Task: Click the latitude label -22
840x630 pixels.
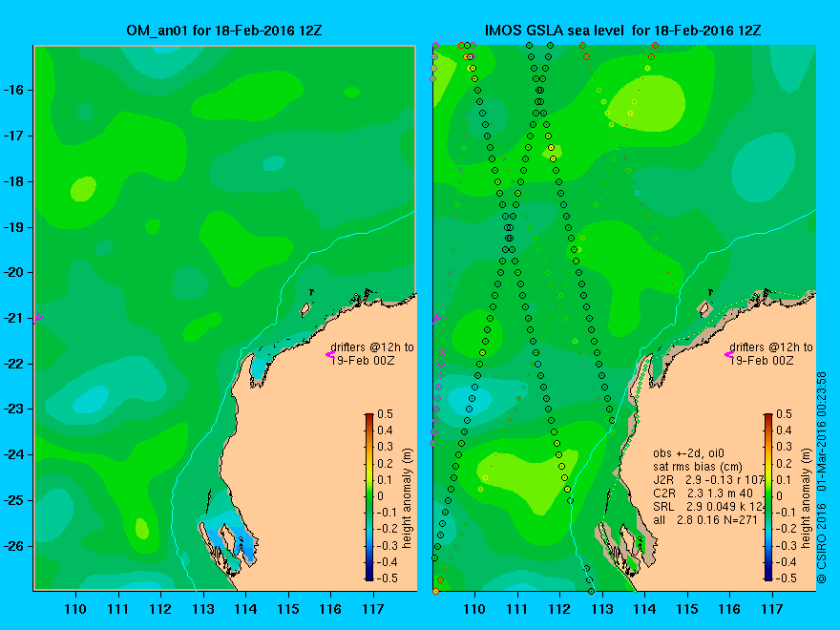Action: (x=14, y=364)
